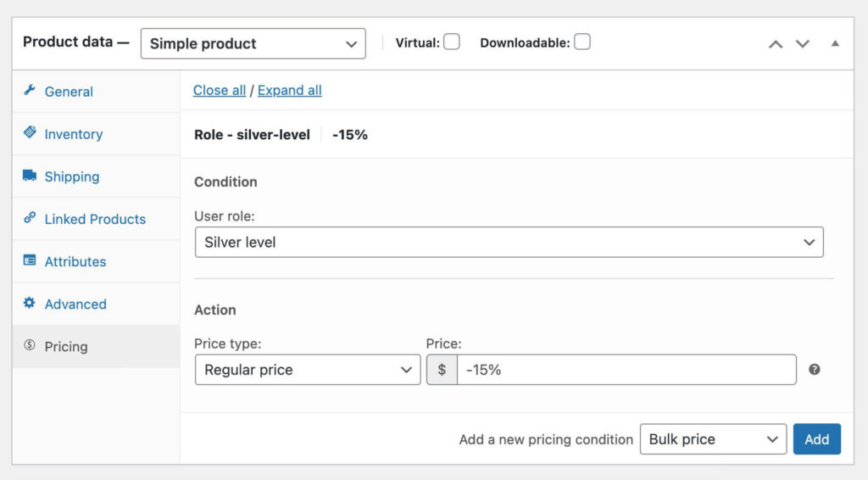Open the Simple product type dropdown
Screen dimensions: 868x480
pyautogui.click(x=253, y=44)
